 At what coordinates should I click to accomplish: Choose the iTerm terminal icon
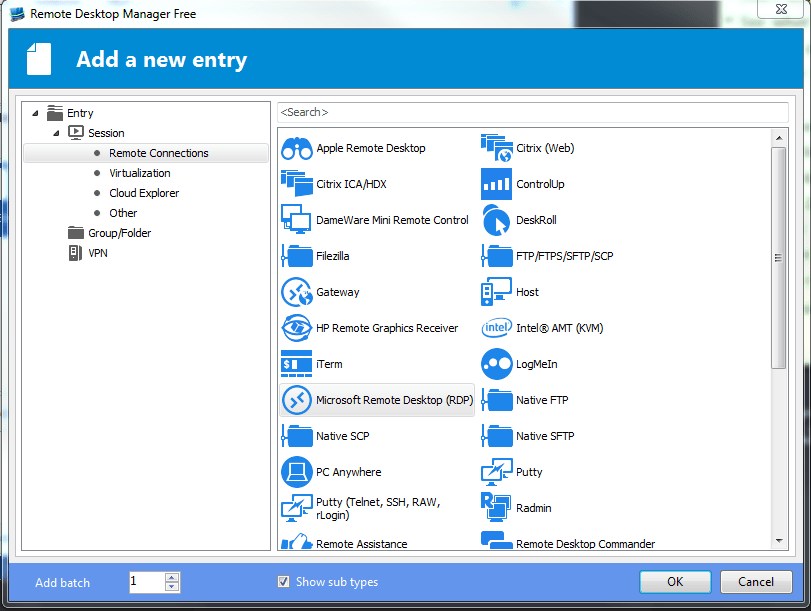pos(296,363)
